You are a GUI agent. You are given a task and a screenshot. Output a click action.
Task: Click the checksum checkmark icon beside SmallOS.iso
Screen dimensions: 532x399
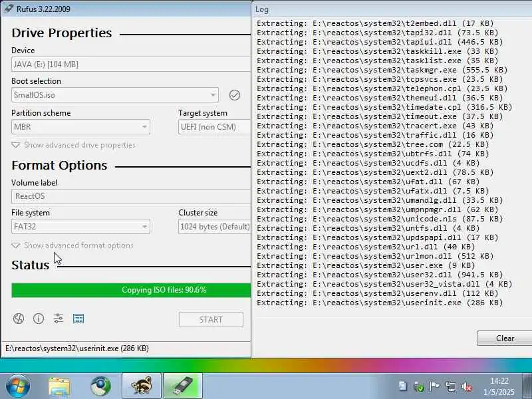235,95
